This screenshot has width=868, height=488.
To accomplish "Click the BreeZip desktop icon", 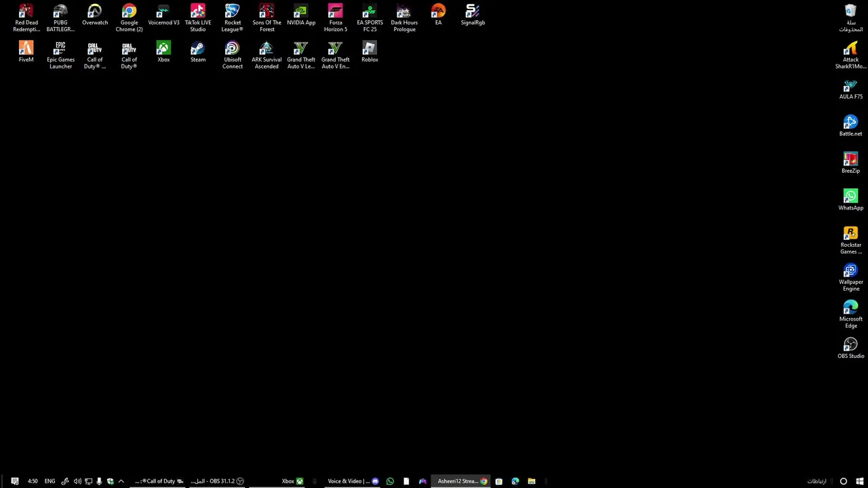I will (x=850, y=163).
